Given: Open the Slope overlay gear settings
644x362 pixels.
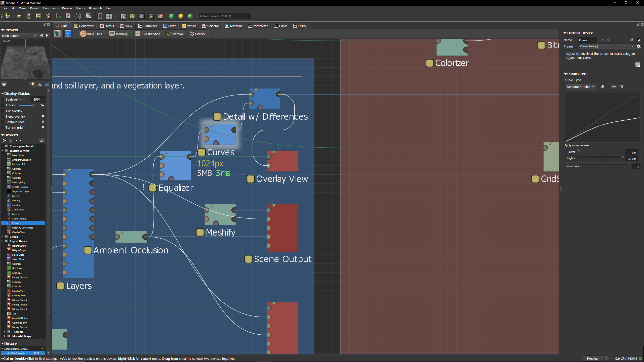Looking at the screenshot, I should 43,116.
